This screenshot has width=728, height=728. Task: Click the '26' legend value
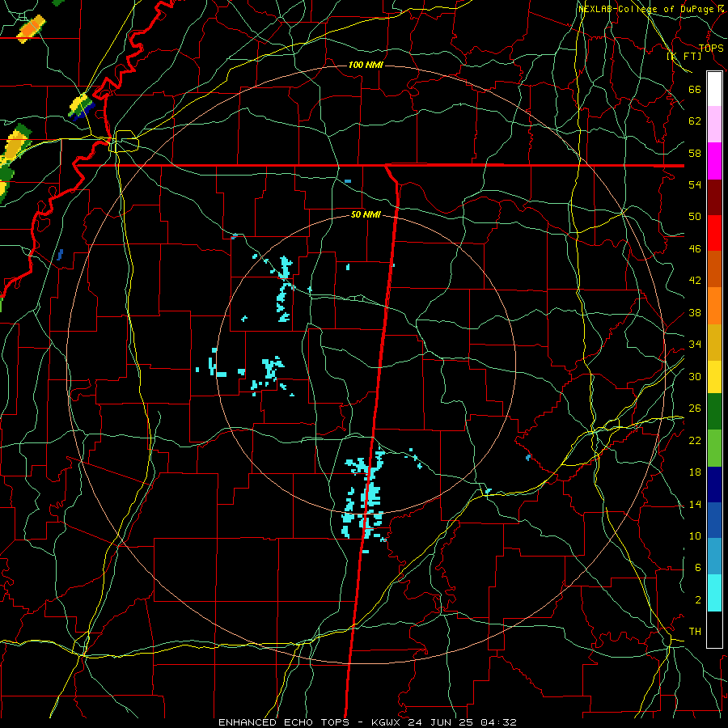tap(695, 408)
